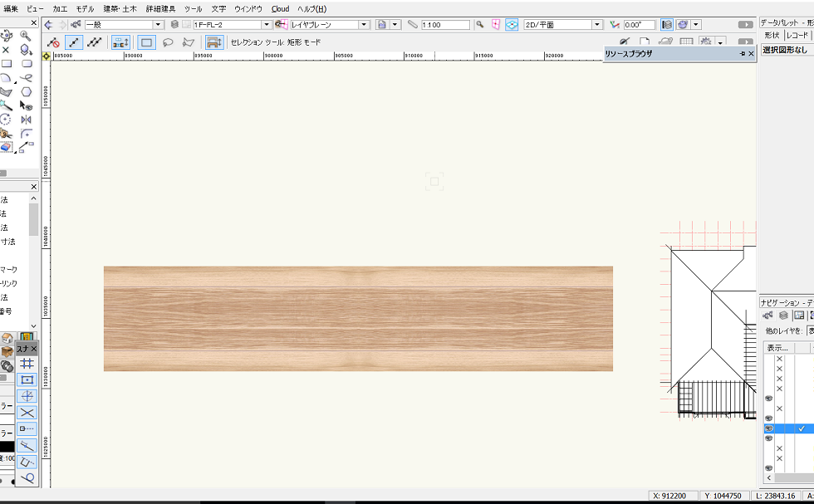Reset the ruler origin yellow icon
Image resolution: width=814 pixels, height=504 pixels.
point(47,56)
